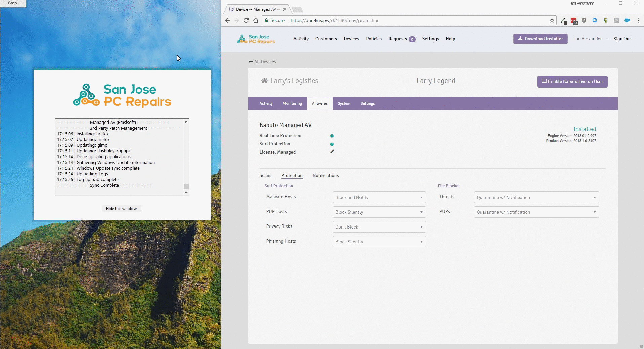Click the log scrollbar up arrow
The image size is (644, 349).
pyautogui.click(x=186, y=122)
